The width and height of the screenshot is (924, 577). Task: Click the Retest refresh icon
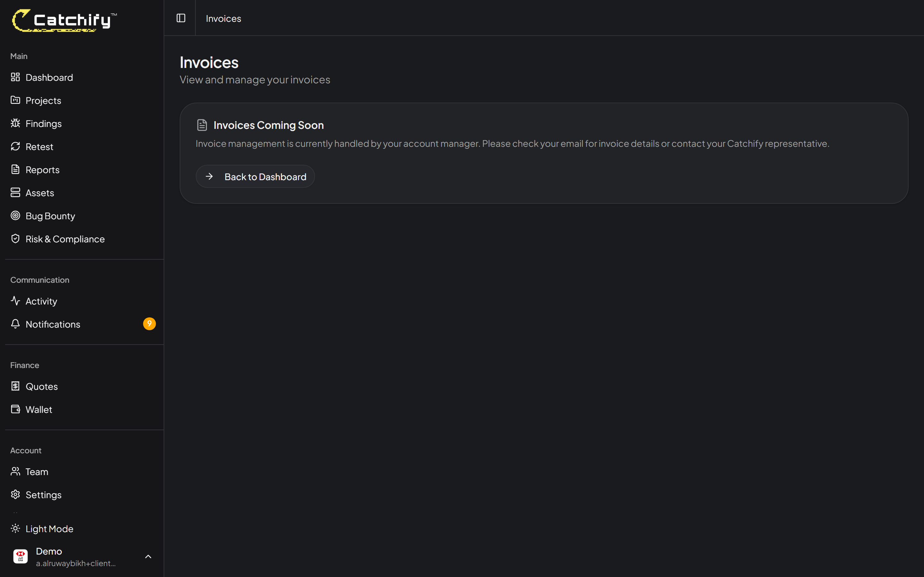coord(15,146)
